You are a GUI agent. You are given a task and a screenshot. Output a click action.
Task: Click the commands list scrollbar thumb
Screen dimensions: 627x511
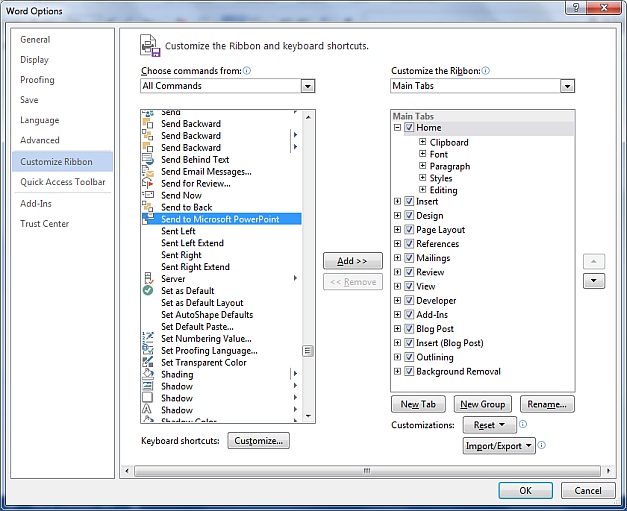[x=308, y=351]
